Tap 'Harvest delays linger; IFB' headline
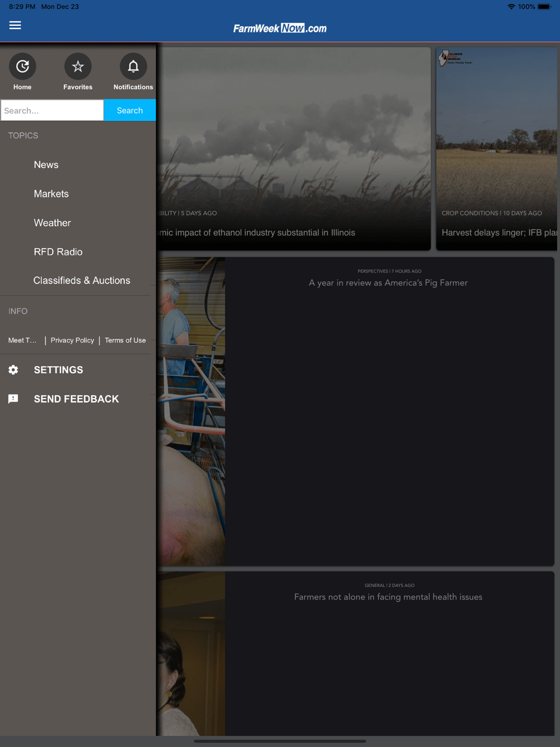This screenshot has width=560, height=747. coord(499,232)
